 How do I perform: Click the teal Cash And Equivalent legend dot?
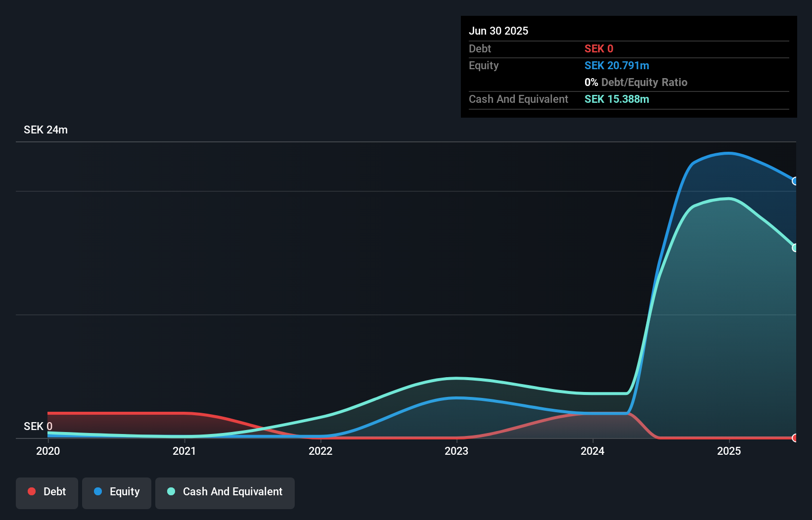171,491
